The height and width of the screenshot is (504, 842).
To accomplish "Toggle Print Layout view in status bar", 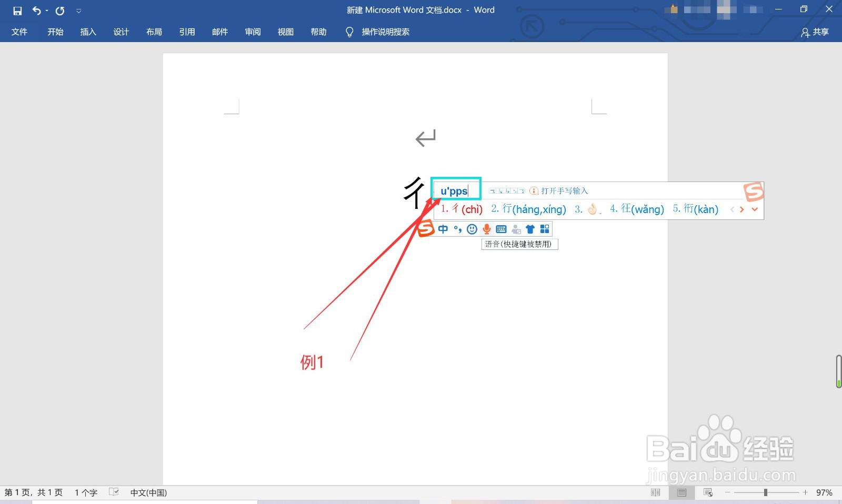I will [682, 492].
